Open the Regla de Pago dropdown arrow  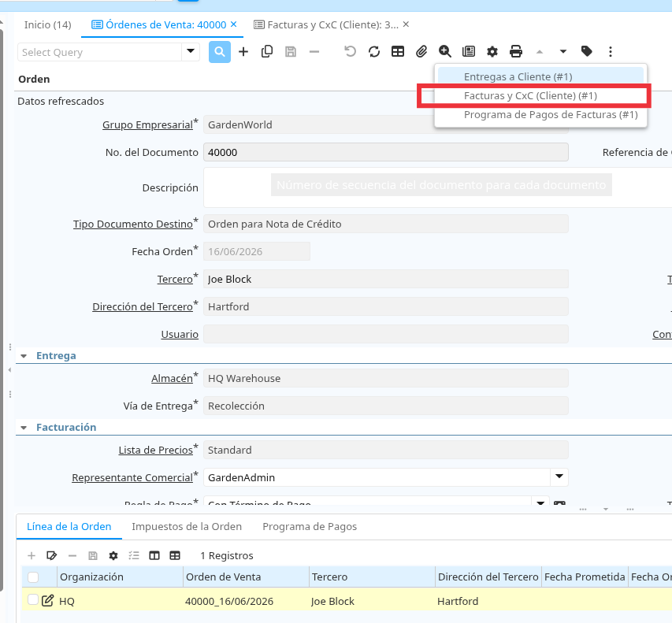click(540, 502)
